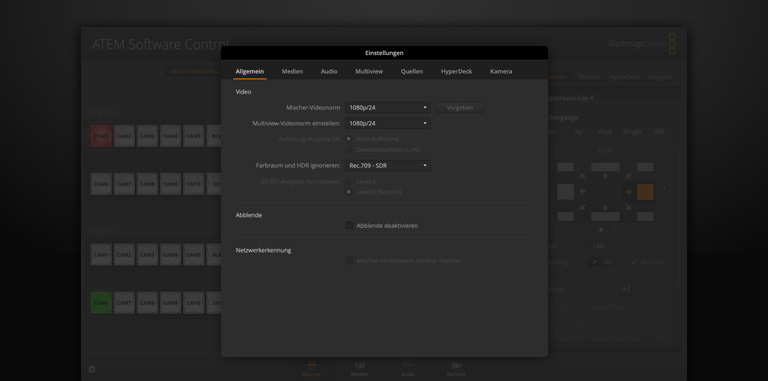Select the Push left arrow direction
This screenshot has height=381, width=768.
pyautogui.click(x=582, y=192)
